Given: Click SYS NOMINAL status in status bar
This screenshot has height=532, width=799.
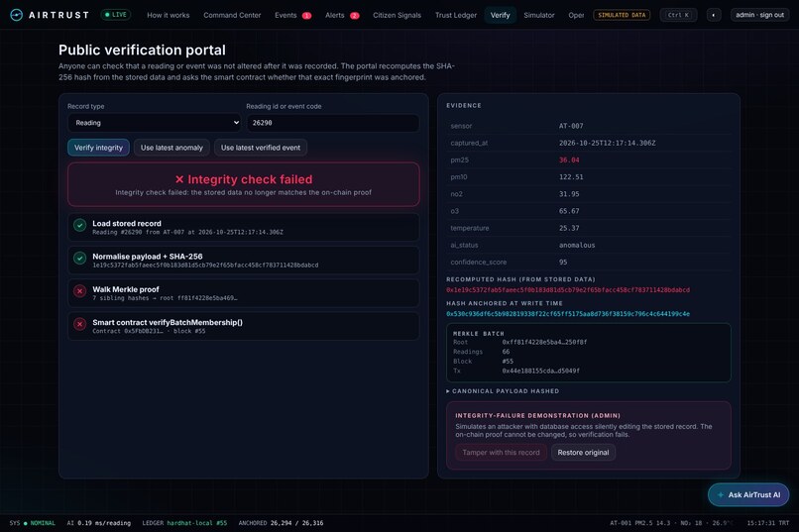Looking at the screenshot, I should coord(32,523).
